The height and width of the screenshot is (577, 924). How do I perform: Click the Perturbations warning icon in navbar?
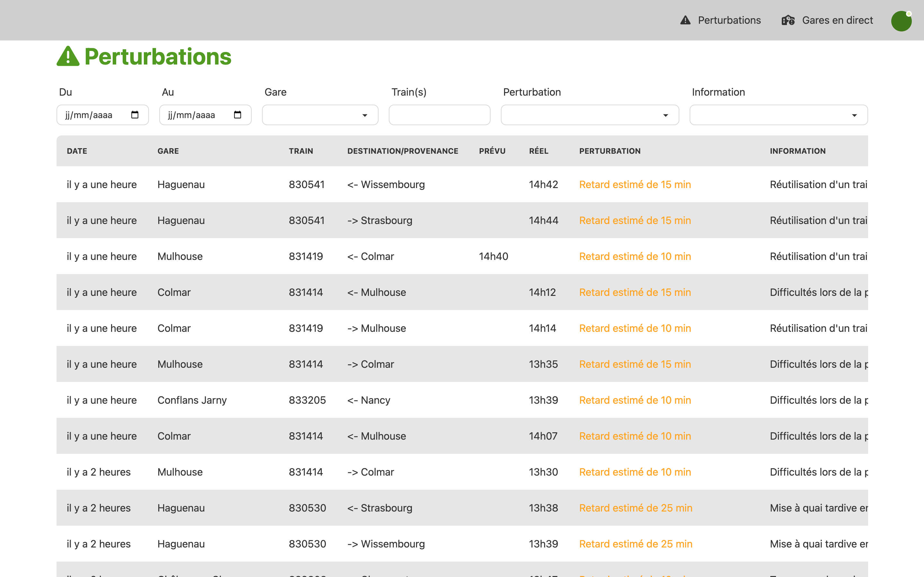coord(685,20)
